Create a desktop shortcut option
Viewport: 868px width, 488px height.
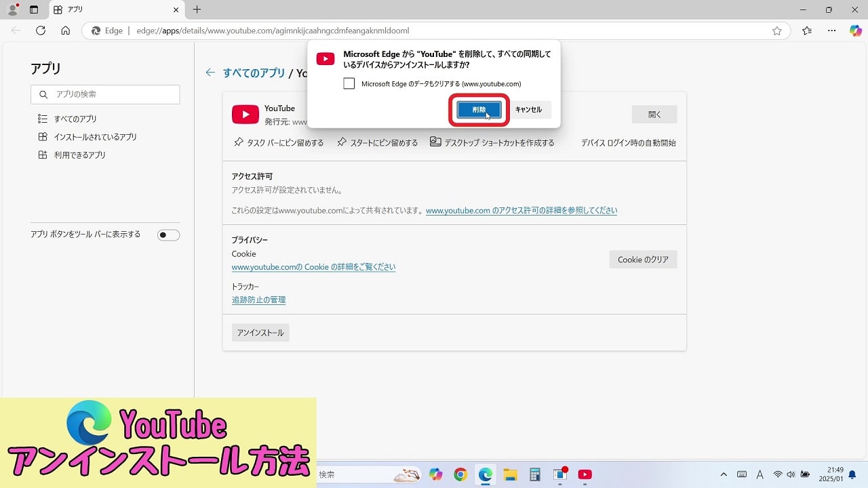(492, 142)
